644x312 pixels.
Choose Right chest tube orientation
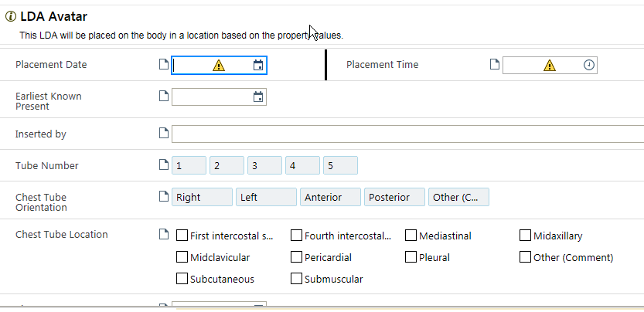click(x=202, y=197)
